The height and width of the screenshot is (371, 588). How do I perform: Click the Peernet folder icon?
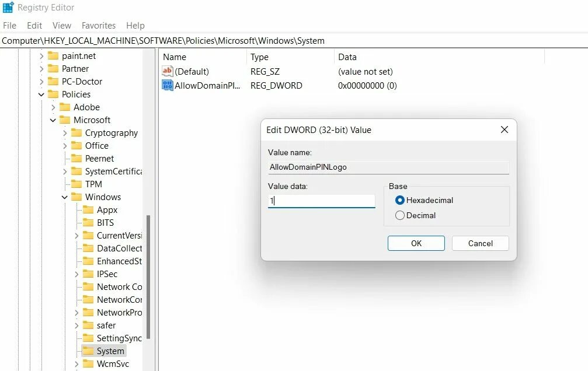click(76, 159)
